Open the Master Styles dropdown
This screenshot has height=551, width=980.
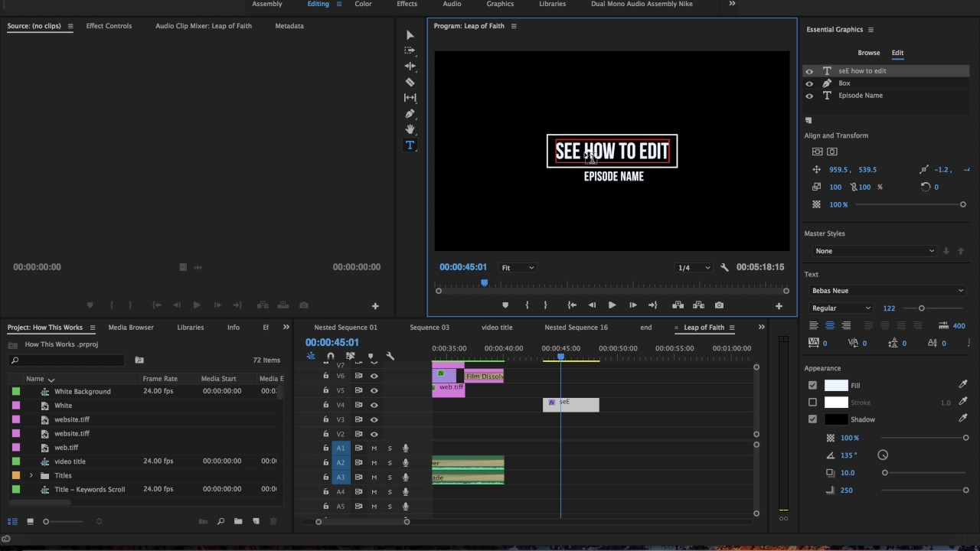(874, 251)
